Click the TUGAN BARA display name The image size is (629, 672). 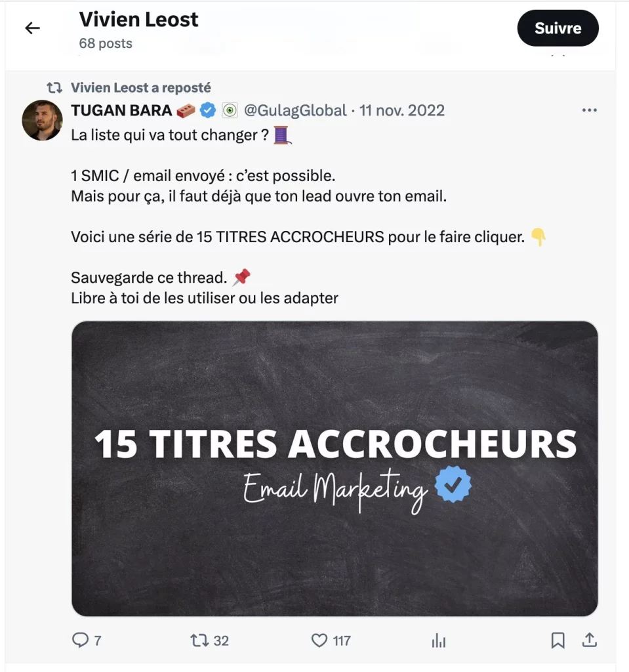[x=122, y=110]
